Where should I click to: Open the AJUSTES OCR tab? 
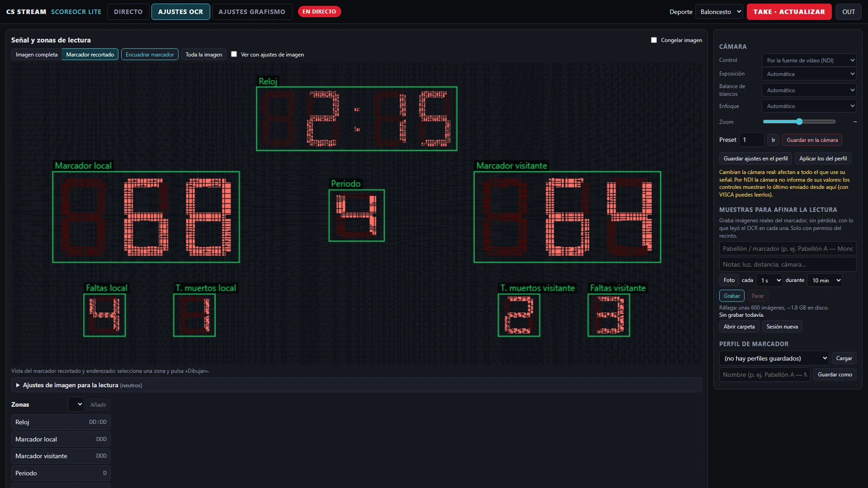(x=180, y=12)
